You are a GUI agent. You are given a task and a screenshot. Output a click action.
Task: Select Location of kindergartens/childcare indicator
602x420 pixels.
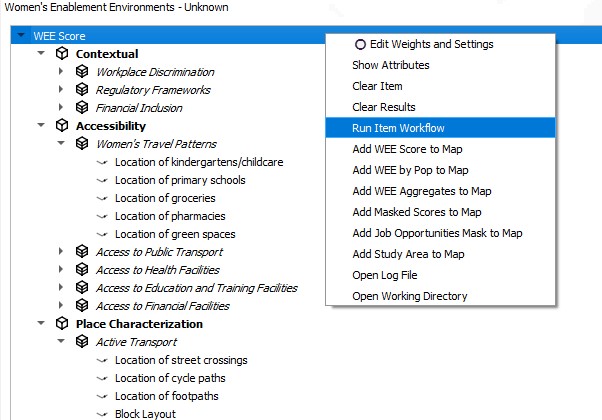click(x=199, y=162)
